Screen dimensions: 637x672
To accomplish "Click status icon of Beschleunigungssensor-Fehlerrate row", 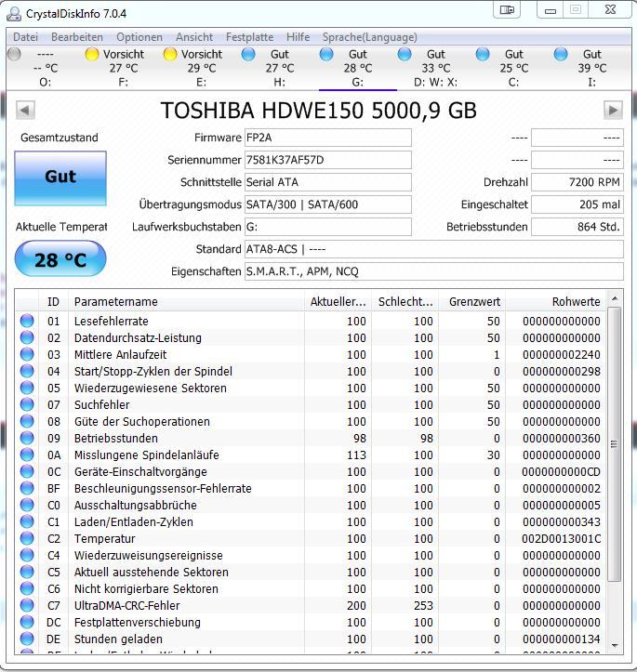I will point(27,488).
